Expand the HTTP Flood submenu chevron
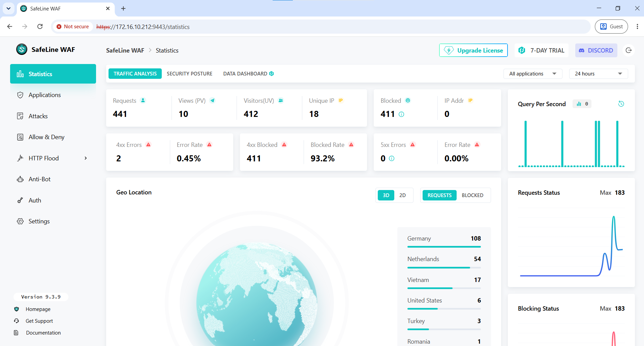 click(86, 158)
